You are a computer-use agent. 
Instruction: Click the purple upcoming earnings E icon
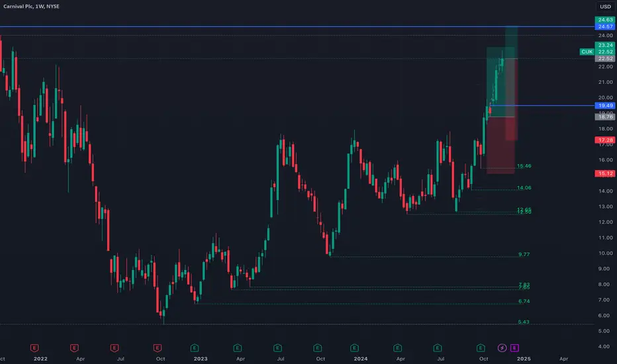click(x=514, y=348)
